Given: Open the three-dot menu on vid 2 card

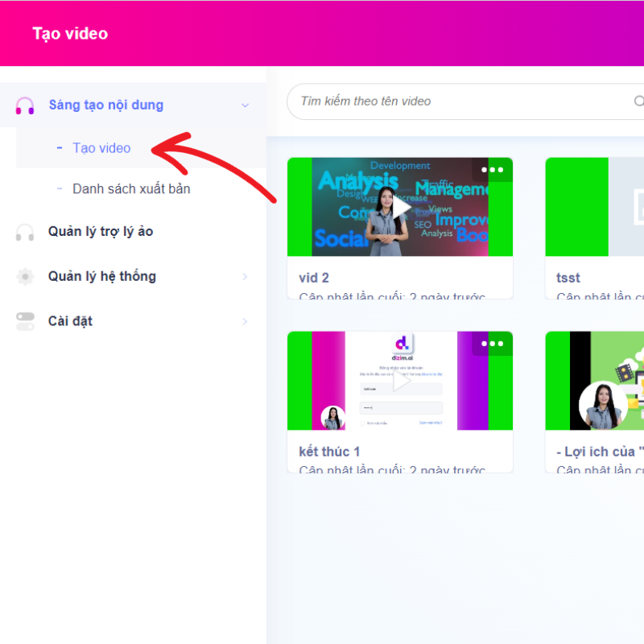Looking at the screenshot, I should tap(492, 170).
